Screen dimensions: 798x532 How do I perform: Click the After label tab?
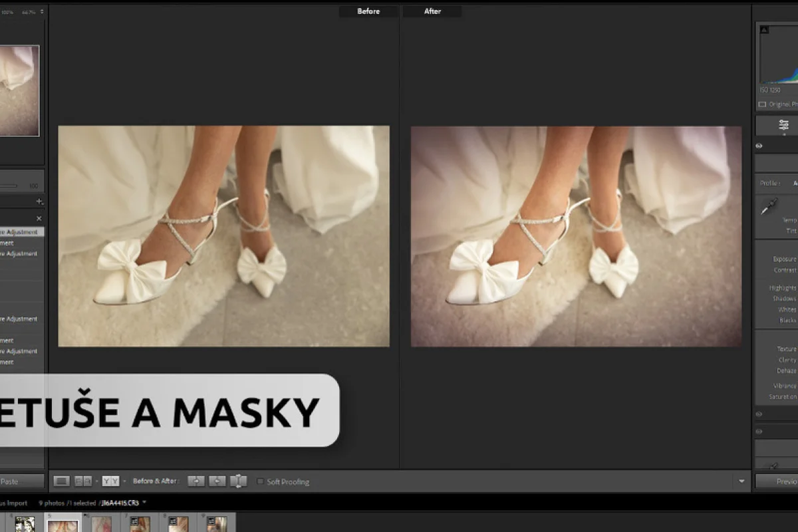point(432,11)
